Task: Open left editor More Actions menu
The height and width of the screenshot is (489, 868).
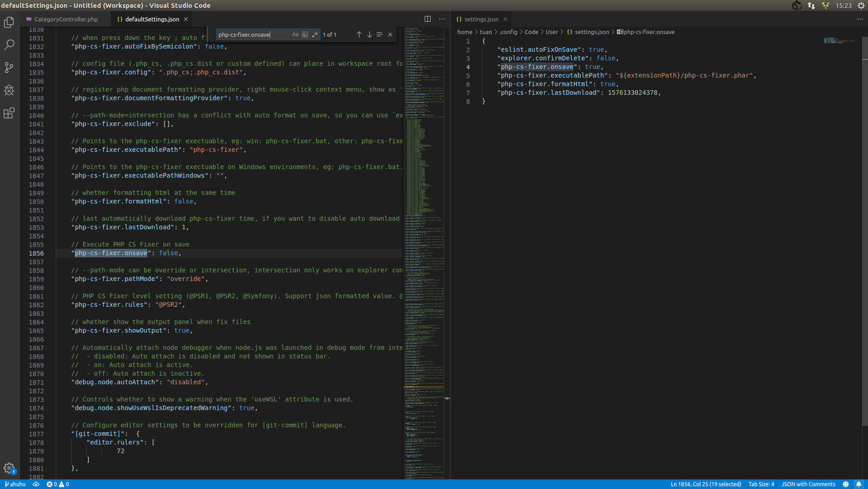Action: coord(442,19)
